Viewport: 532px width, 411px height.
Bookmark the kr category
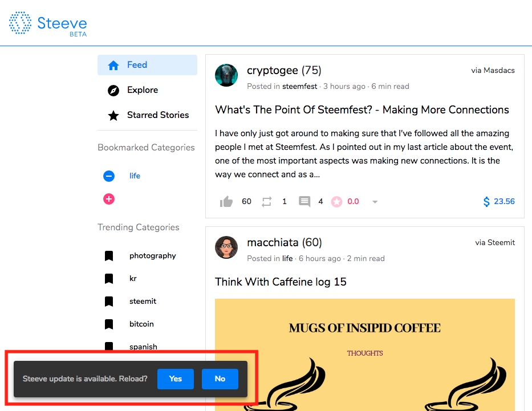point(109,278)
